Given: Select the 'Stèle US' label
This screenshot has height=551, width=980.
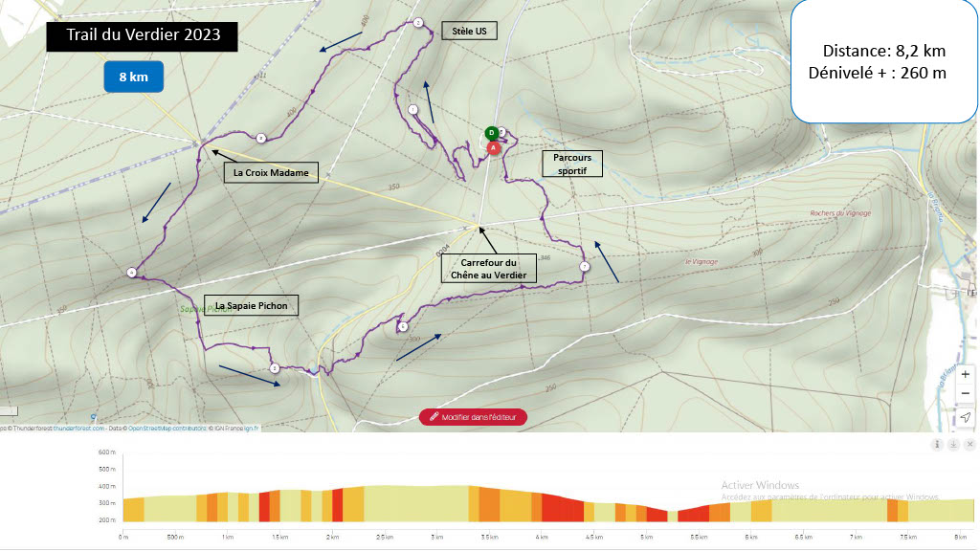Looking at the screenshot, I should click(469, 31).
